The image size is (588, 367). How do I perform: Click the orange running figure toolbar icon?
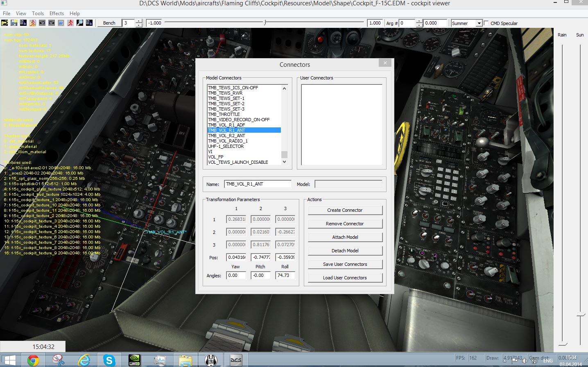click(33, 23)
